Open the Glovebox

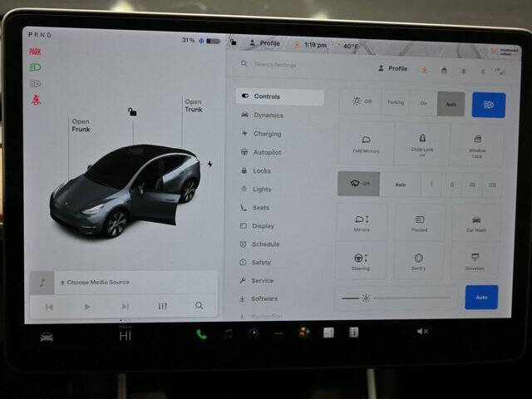(x=475, y=262)
